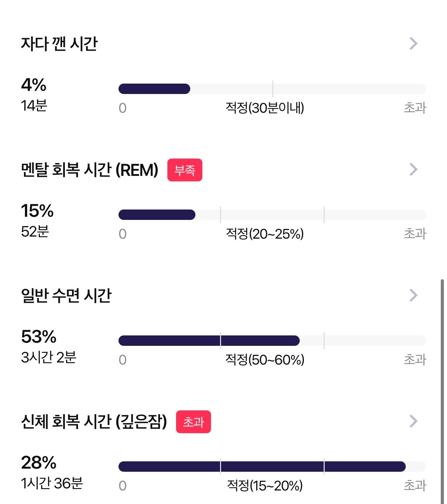Select the 일반 수면 시간 heading
447x504 pixels.
click(x=66, y=296)
